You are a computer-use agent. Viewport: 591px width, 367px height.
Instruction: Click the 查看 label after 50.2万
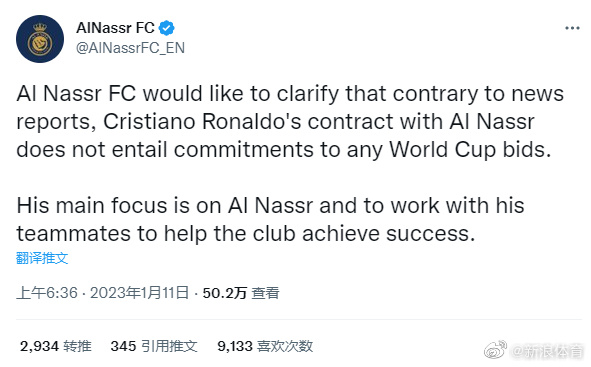[265, 293]
